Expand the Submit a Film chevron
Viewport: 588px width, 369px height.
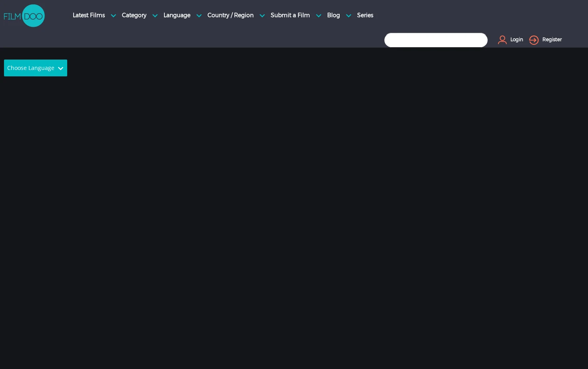pos(318,16)
